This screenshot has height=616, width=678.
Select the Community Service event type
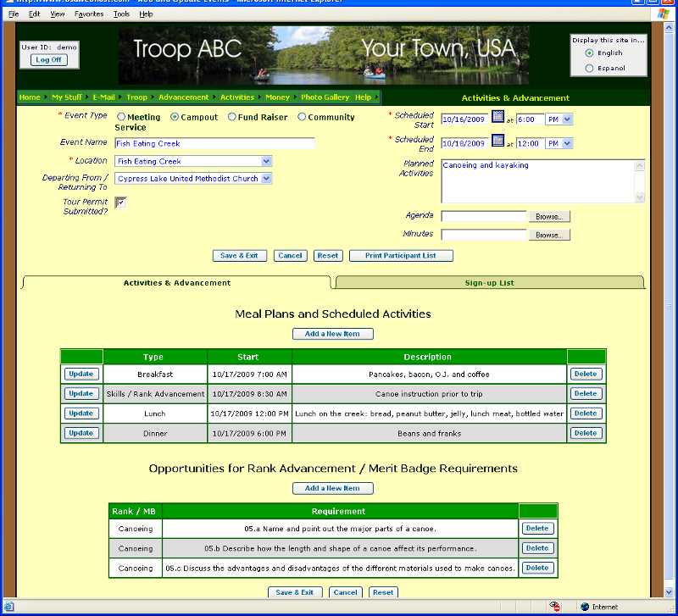point(302,117)
